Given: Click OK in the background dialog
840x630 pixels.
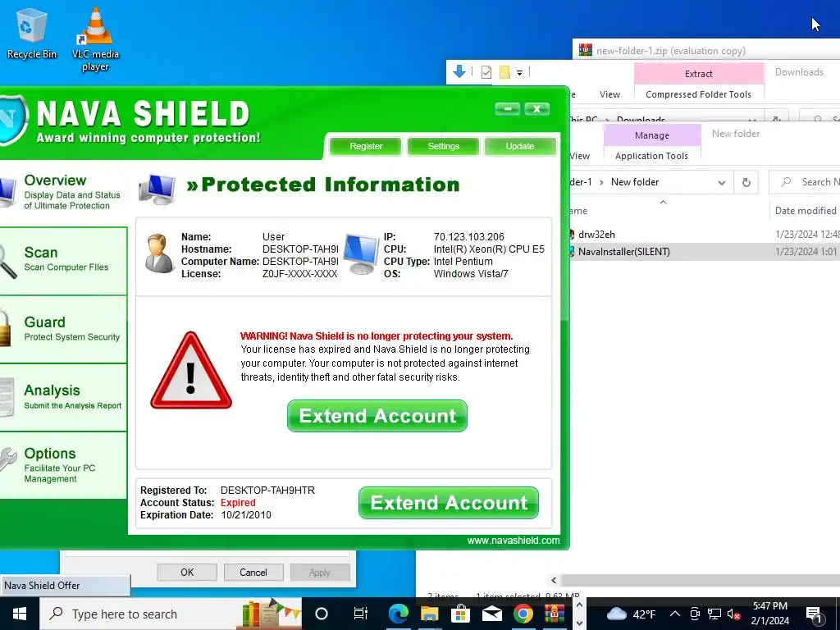Looking at the screenshot, I should click(x=187, y=572).
